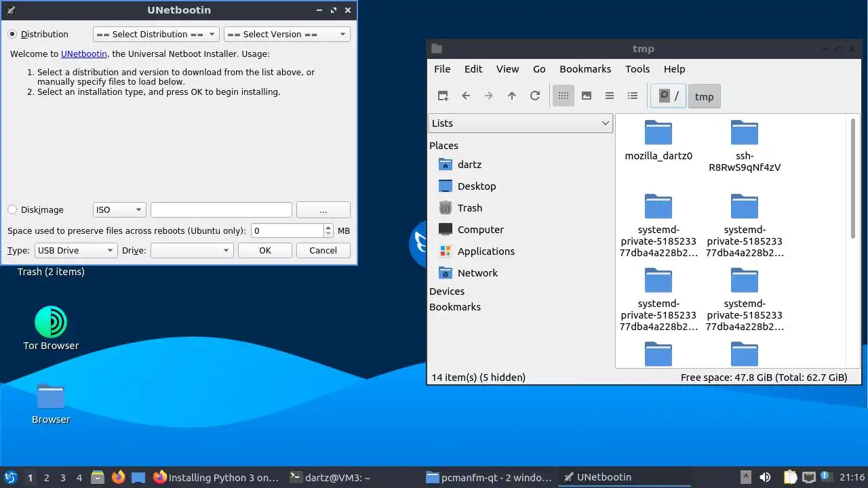Open Bookmarks menu in file manager
The width and height of the screenshot is (868, 488).
click(x=585, y=69)
